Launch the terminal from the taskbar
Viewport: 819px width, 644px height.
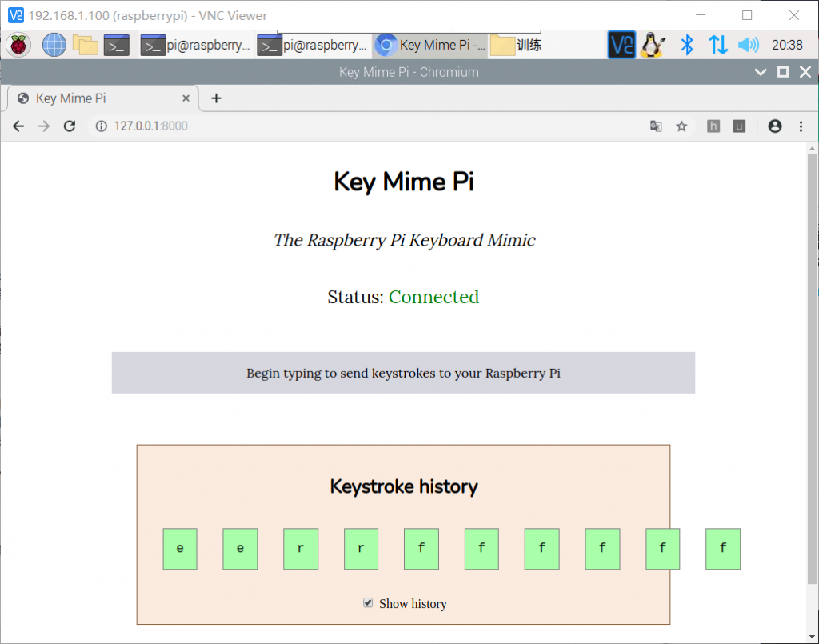point(117,46)
